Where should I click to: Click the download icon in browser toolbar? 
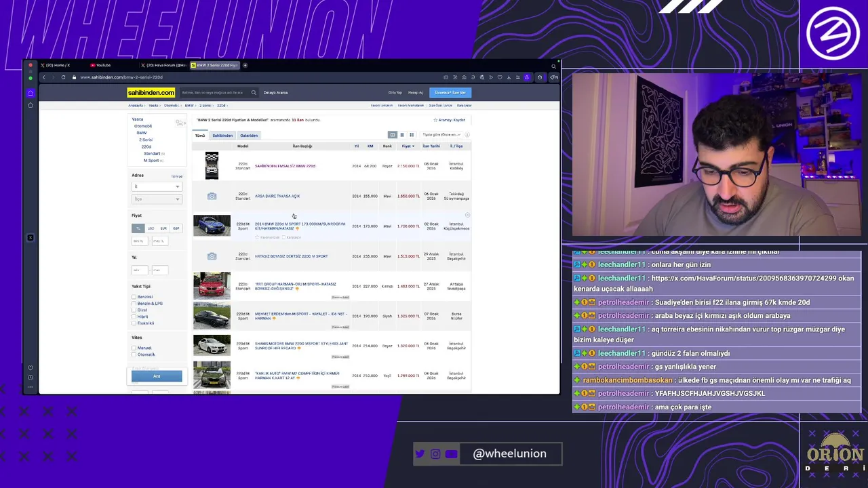509,77
